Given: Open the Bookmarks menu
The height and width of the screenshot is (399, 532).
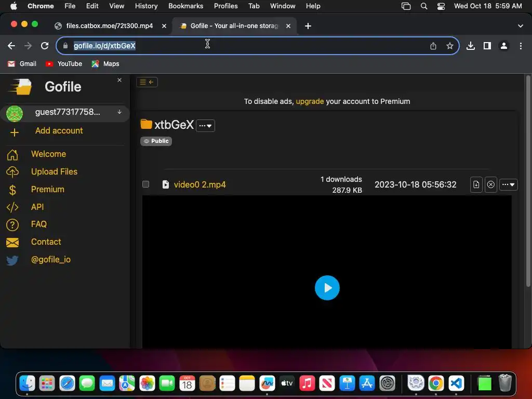Looking at the screenshot, I should (x=185, y=6).
